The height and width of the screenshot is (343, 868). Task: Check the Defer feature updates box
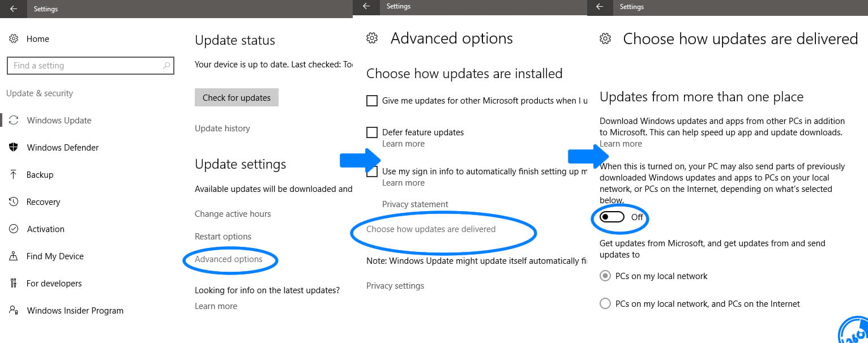tap(372, 132)
